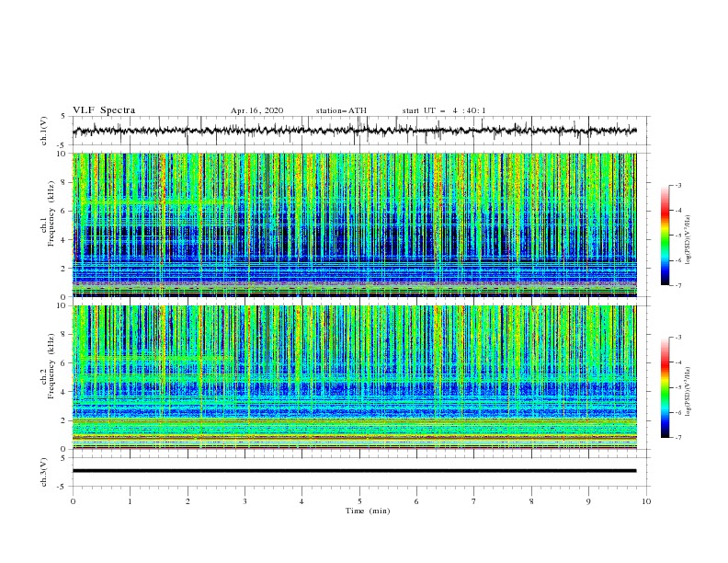Click the ch.2 colorbar "-7" tick label
The width and height of the screenshot is (728, 563).
[678, 437]
